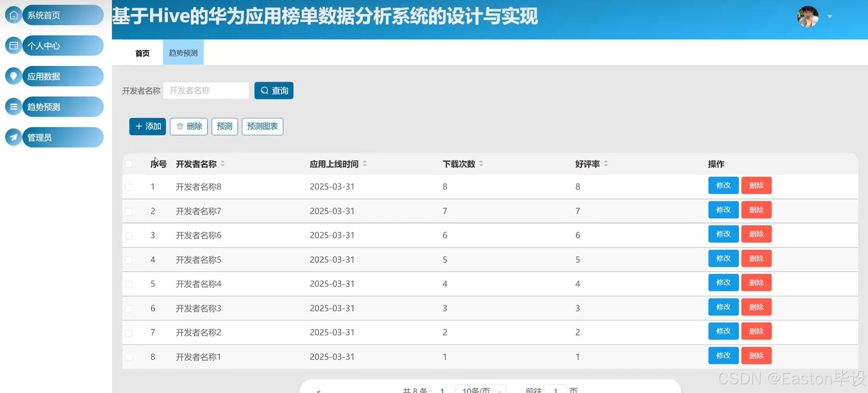Click the paper plane icon beside 管理员

click(x=13, y=137)
